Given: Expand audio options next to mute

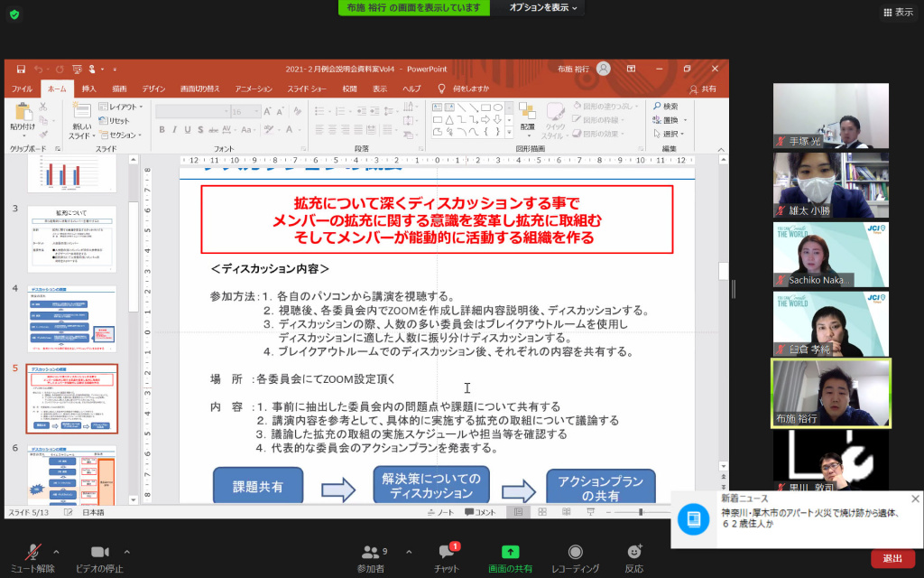Looking at the screenshot, I should pos(56,551).
